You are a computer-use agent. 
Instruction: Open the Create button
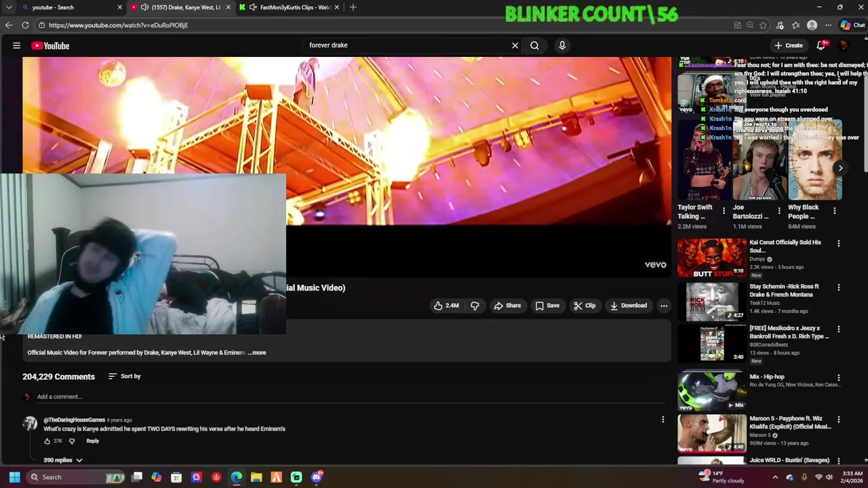(x=789, y=45)
